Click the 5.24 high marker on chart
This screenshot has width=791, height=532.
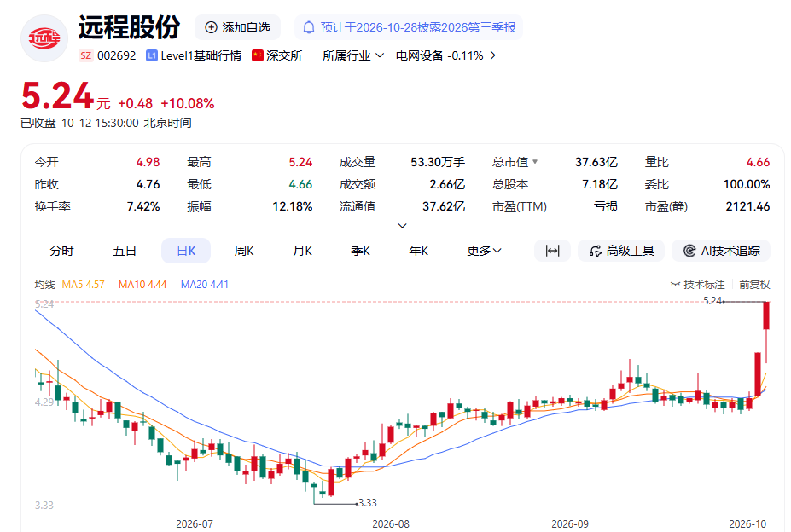pos(712,301)
